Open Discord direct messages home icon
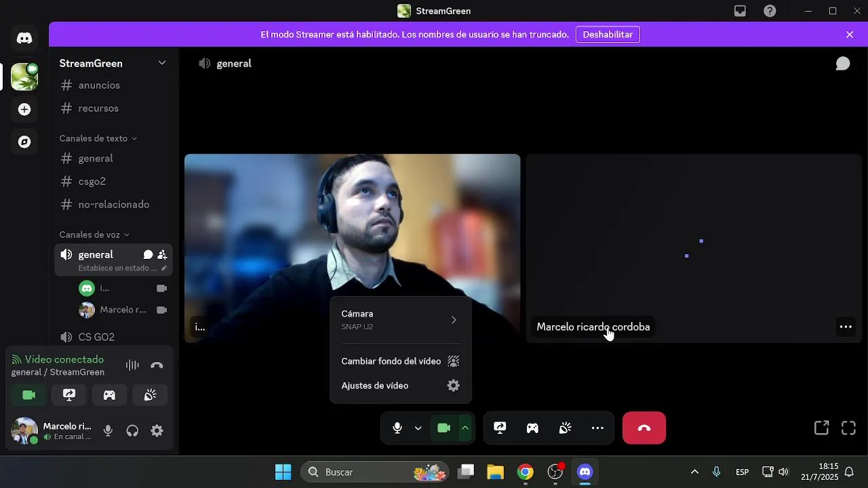 24,39
